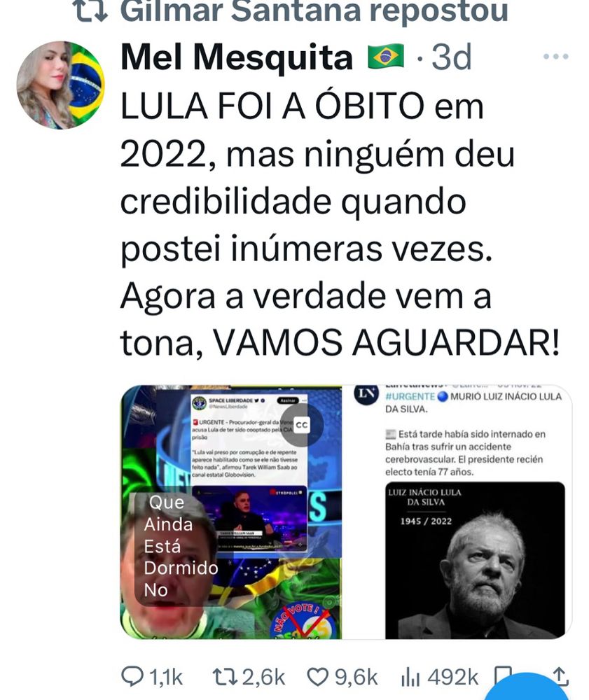Open Mel Mesquita's profile name link
The width and height of the screenshot is (589, 700).
click(237, 57)
